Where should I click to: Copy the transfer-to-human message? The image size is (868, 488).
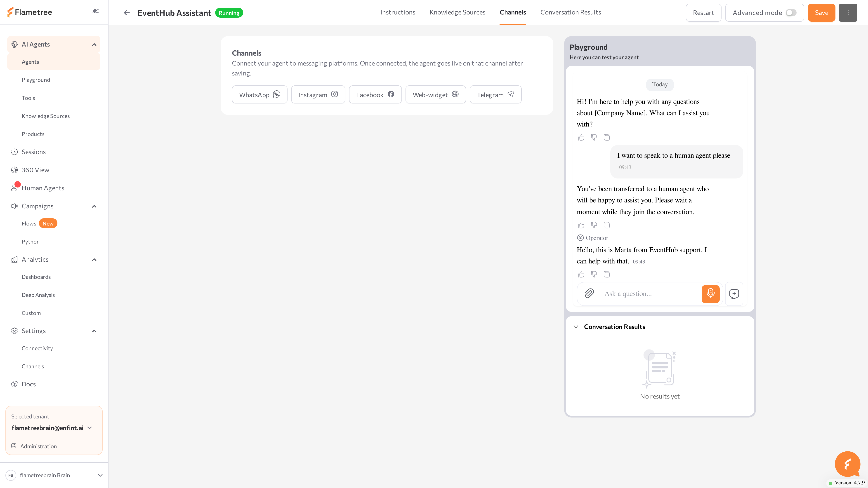pyautogui.click(x=607, y=225)
